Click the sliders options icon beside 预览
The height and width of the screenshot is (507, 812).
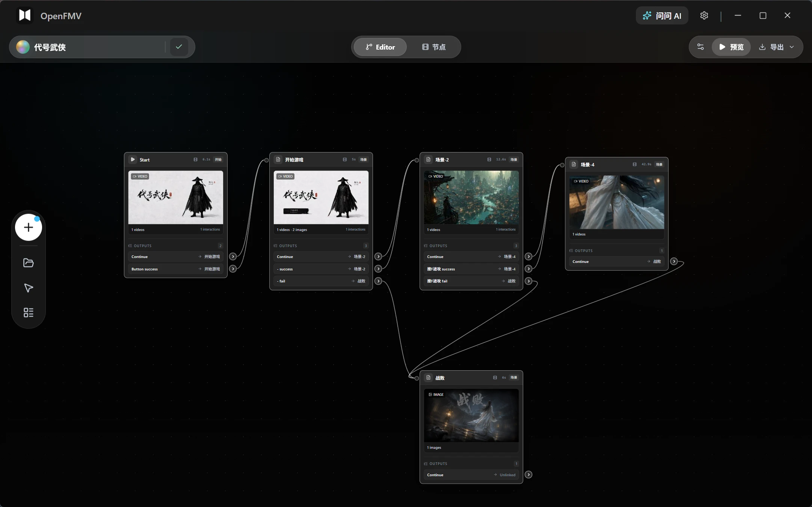(x=700, y=47)
